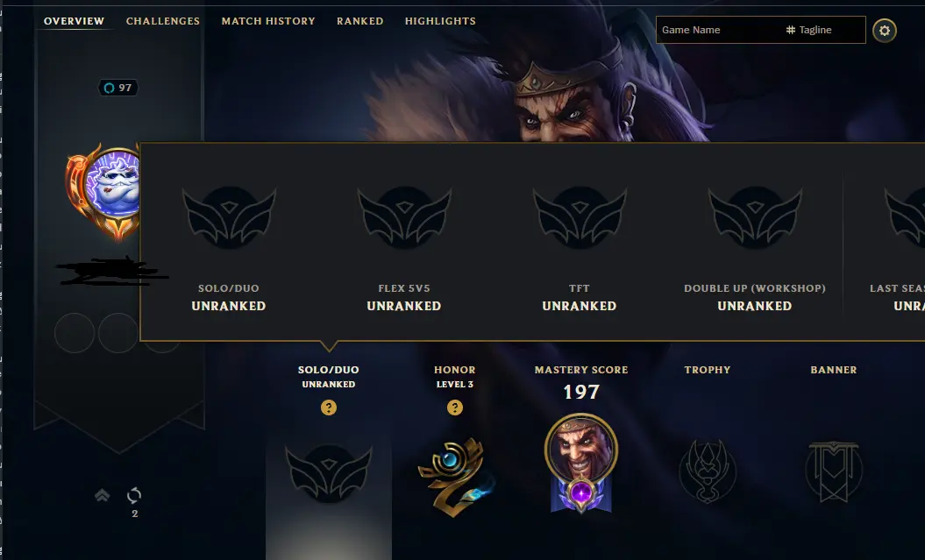
Task: Go to the Ranked tab
Action: 359,21
